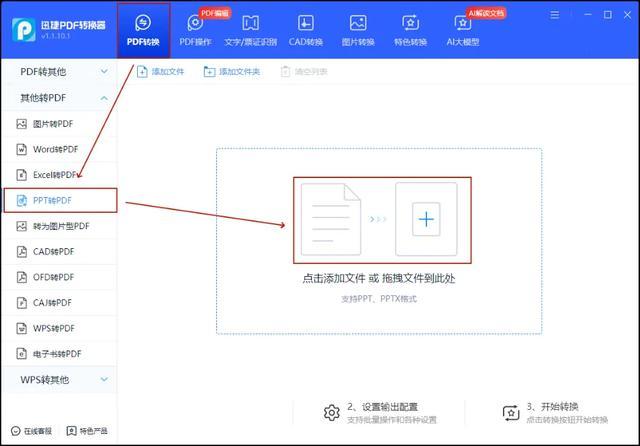The image size is (640, 446).
Task: Click the gear icon for 设置输出配置
Action: pyautogui.click(x=331, y=413)
